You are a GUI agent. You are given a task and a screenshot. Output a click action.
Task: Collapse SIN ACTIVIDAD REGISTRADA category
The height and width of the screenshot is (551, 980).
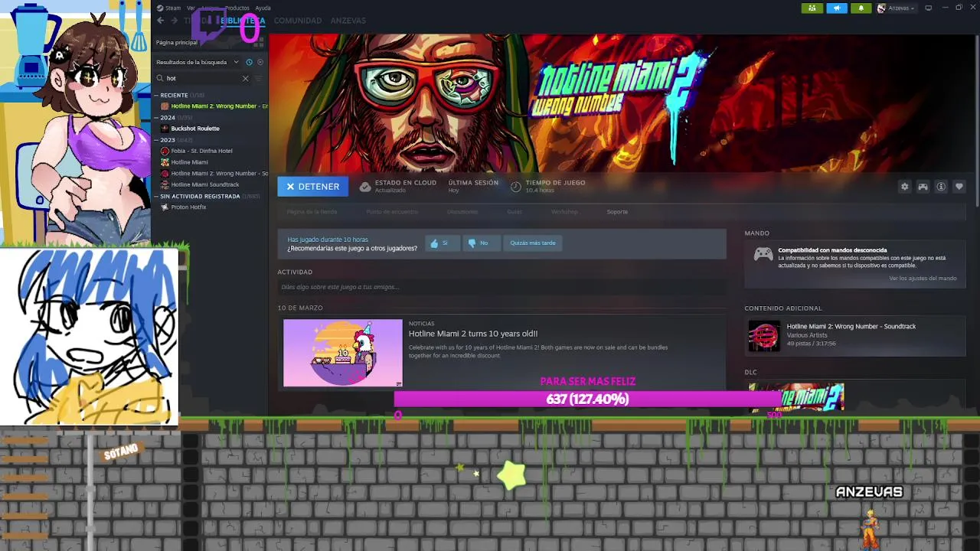(155, 196)
